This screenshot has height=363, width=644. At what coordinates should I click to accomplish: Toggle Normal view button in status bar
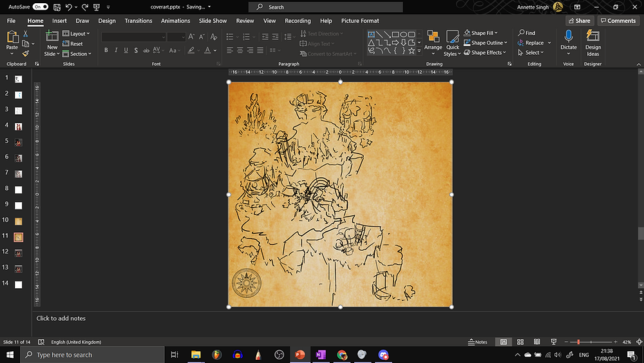504,342
